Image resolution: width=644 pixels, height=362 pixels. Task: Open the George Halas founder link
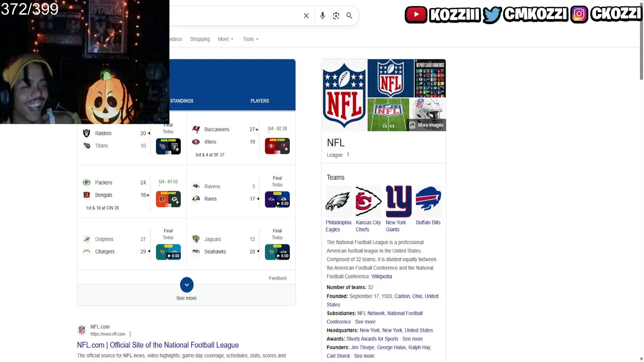[x=391, y=347]
